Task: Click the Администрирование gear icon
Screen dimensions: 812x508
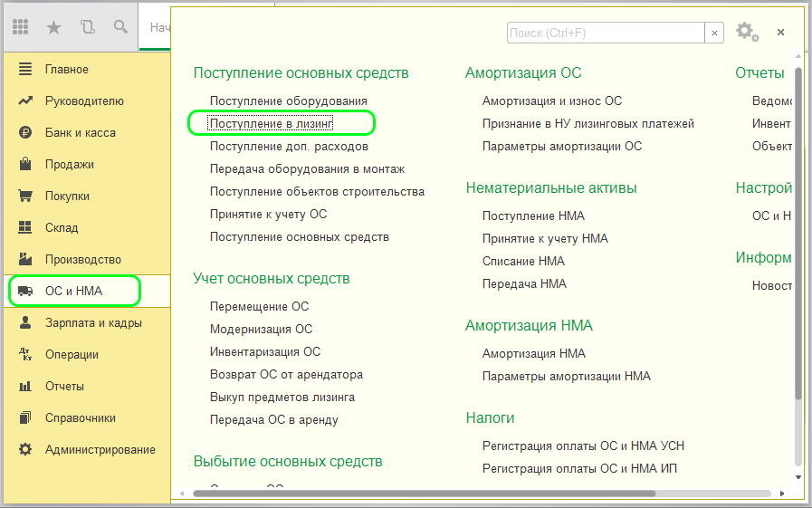Action: 24,449
